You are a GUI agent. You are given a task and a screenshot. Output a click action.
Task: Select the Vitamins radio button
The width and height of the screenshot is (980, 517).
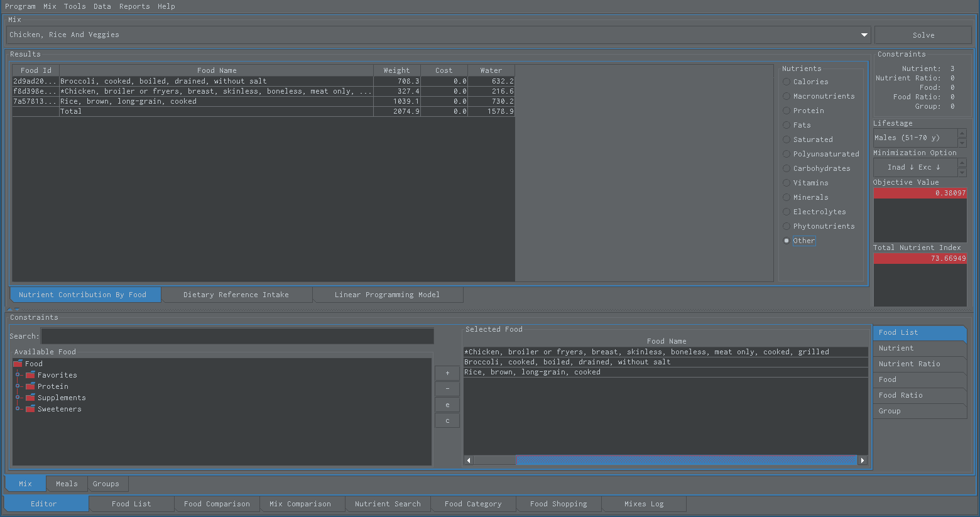coord(787,183)
